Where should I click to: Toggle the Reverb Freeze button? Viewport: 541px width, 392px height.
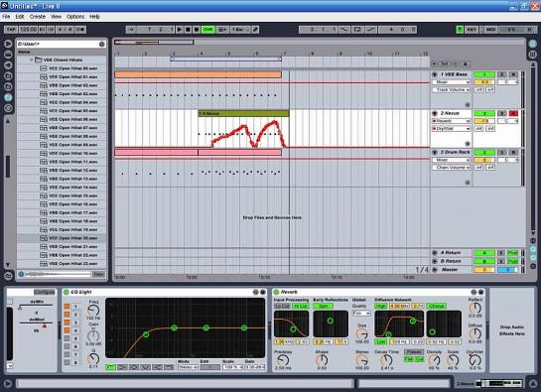pos(414,352)
